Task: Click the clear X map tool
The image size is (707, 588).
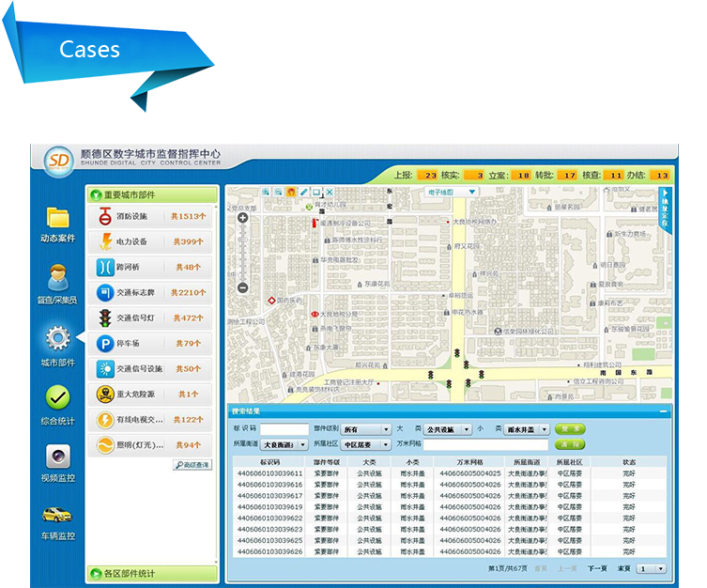Action: [x=330, y=193]
